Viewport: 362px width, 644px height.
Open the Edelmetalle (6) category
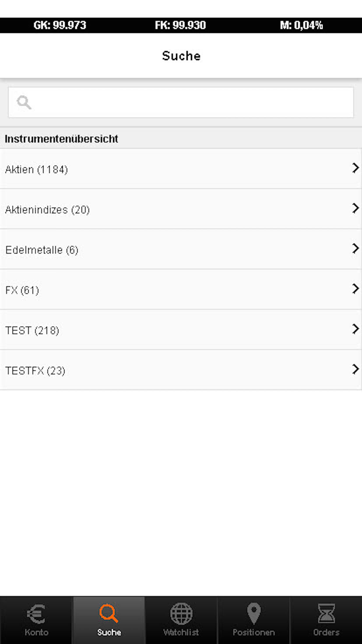pos(42,250)
